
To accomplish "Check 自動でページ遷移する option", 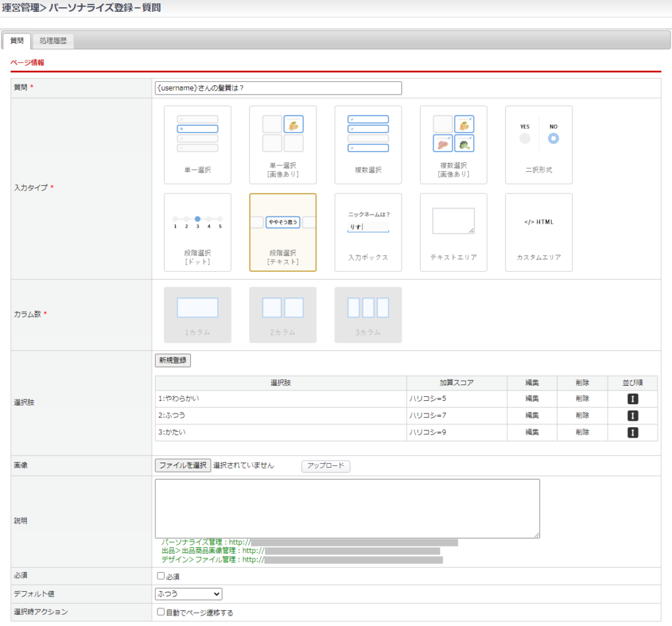I will click(161, 612).
